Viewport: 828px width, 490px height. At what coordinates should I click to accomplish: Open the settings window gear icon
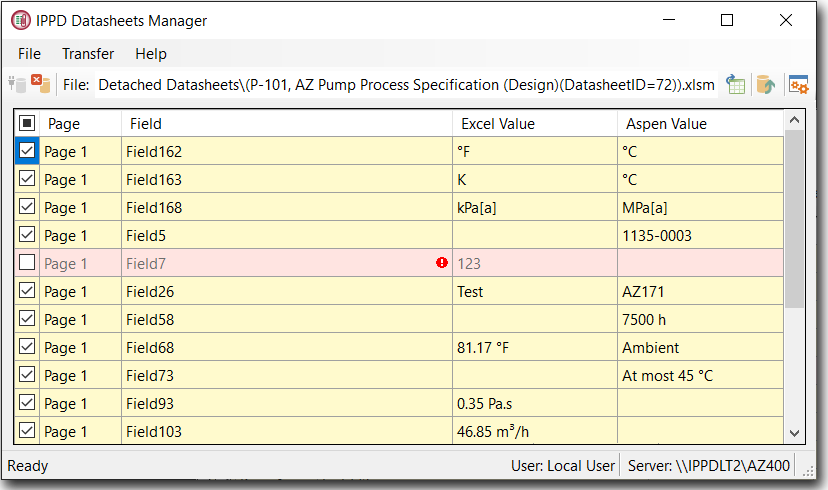798,85
